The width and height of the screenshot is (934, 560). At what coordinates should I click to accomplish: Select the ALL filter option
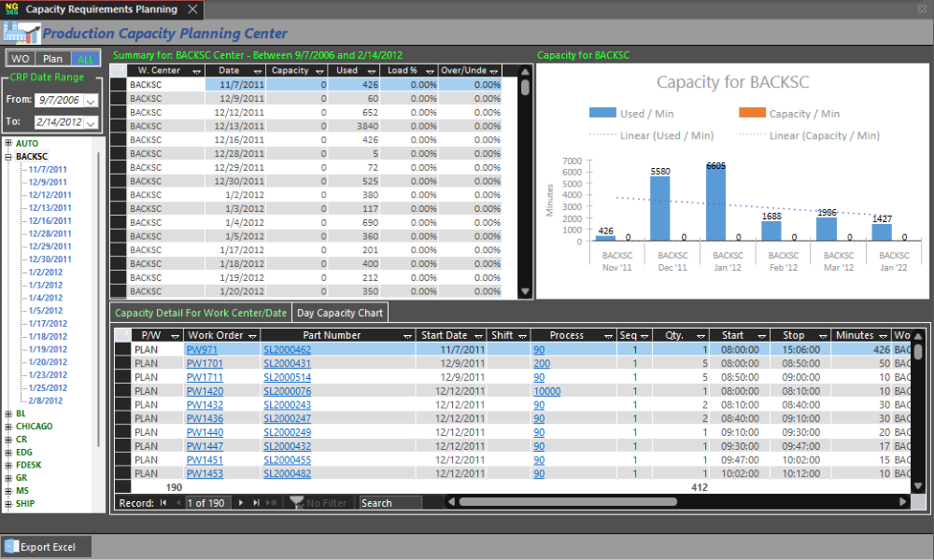coord(85,59)
